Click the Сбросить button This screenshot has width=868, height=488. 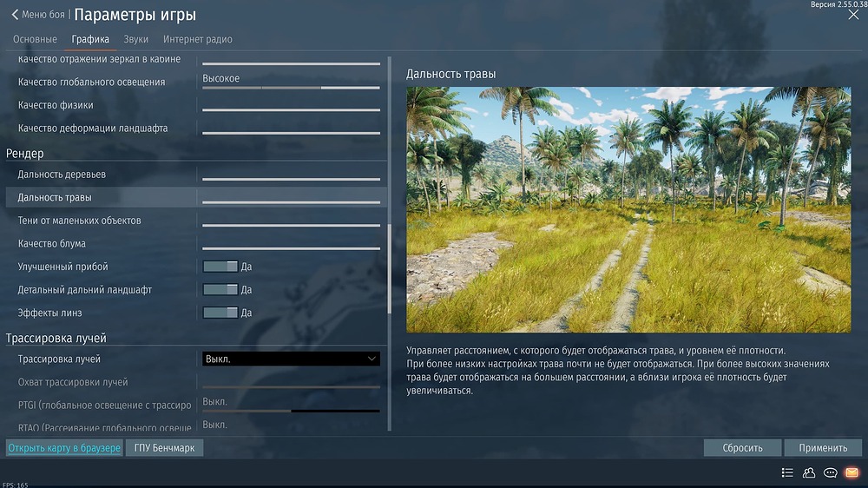(742, 447)
